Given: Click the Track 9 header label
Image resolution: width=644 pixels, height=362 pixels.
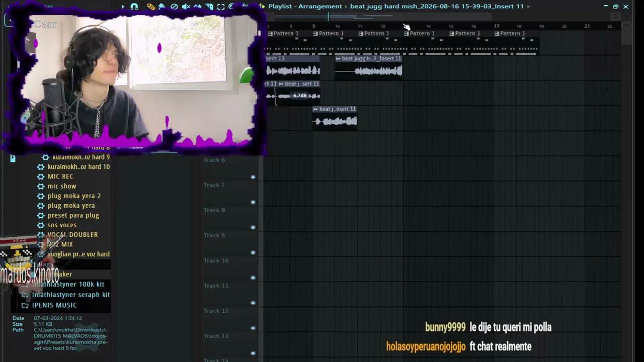Looking at the screenshot, I should 214,235.
